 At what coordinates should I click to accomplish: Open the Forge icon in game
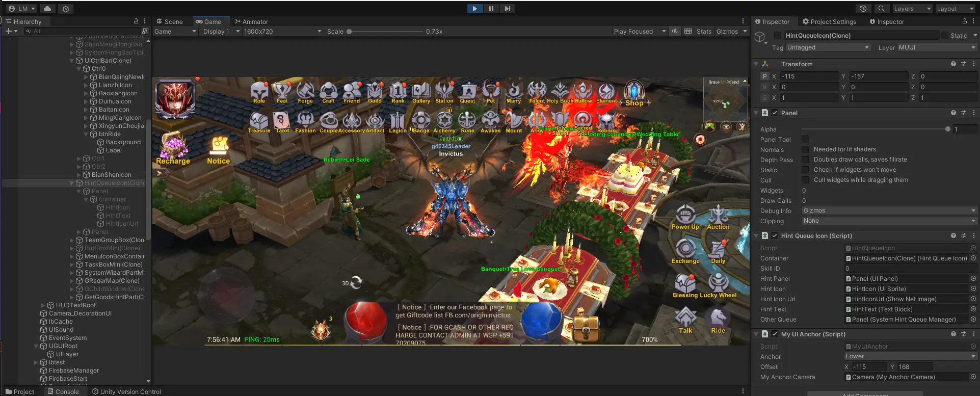pos(305,93)
